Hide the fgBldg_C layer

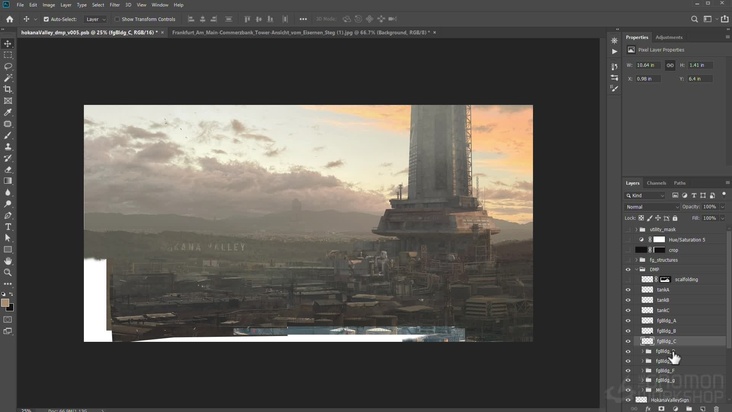pos(628,341)
